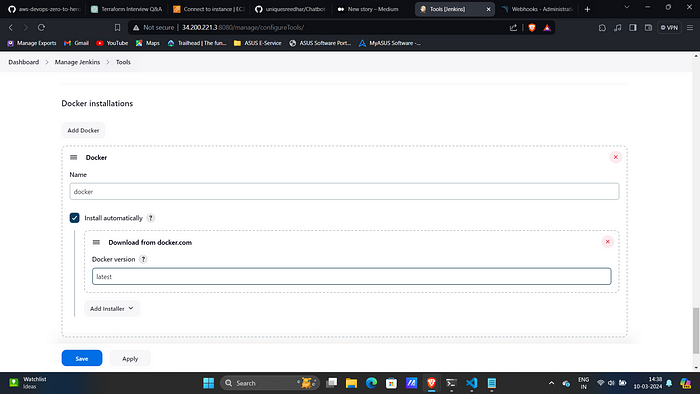The width and height of the screenshot is (700, 394).
Task: Click the address bar URL
Action: click(x=243, y=27)
